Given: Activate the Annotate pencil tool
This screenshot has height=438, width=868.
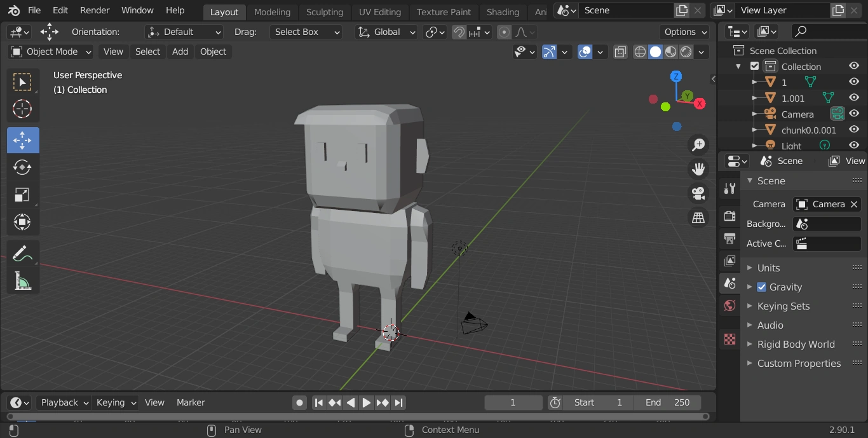Looking at the screenshot, I should tap(22, 254).
